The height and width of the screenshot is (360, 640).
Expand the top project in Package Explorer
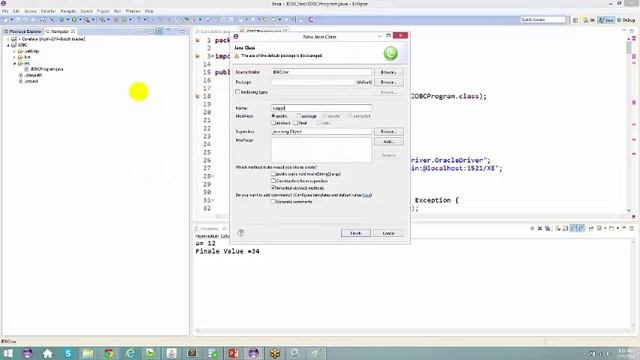coord(8,39)
